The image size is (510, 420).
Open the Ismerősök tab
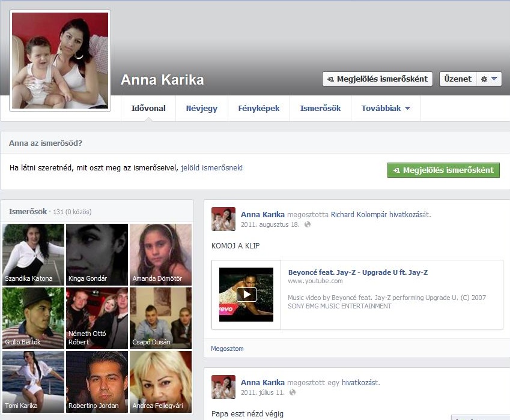coord(320,109)
